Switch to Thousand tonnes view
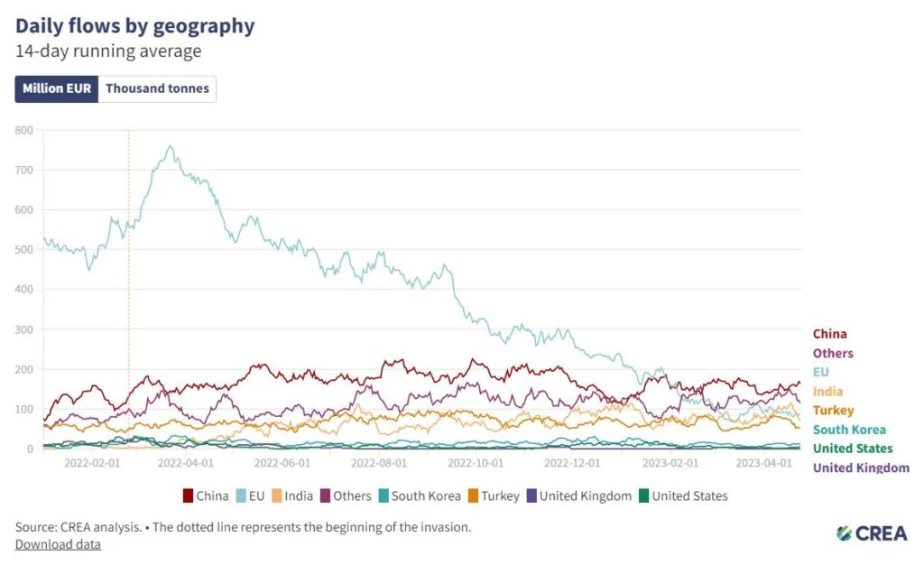This screenshot has width=924, height=565. click(157, 88)
